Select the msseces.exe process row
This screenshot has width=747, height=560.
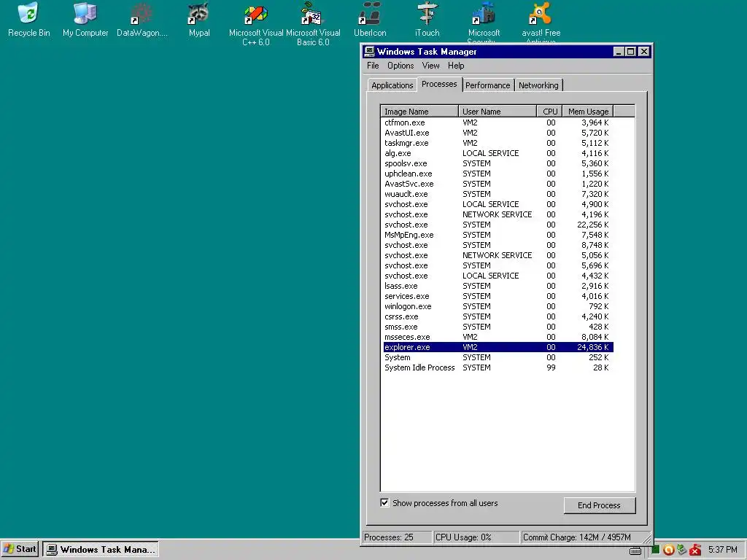pyautogui.click(x=498, y=337)
